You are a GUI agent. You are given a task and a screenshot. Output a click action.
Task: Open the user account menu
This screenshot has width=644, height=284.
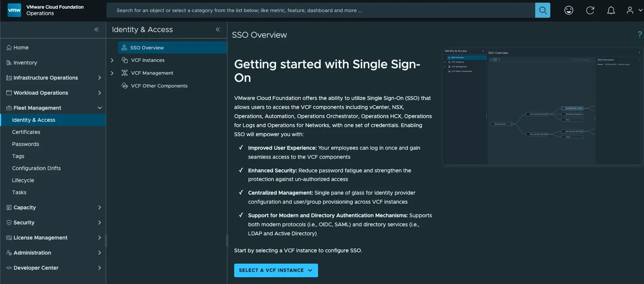point(633,10)
